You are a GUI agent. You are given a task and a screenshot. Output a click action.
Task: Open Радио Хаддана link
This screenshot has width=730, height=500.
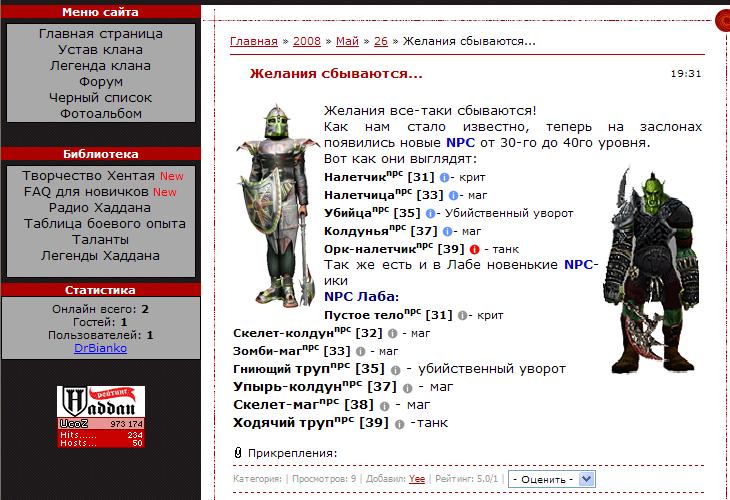[x=100, y=208]
